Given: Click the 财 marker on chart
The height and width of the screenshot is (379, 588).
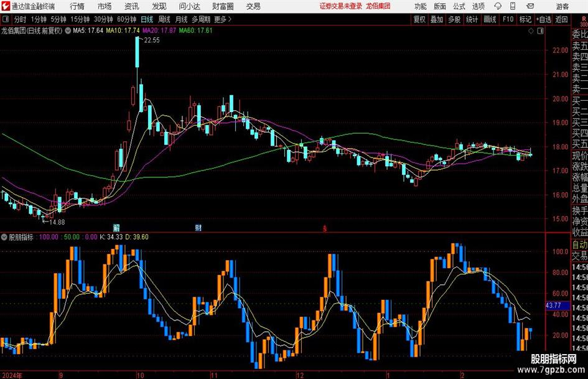Looking at the screenshot, I should pyautogui.click(x=198, y=227).
